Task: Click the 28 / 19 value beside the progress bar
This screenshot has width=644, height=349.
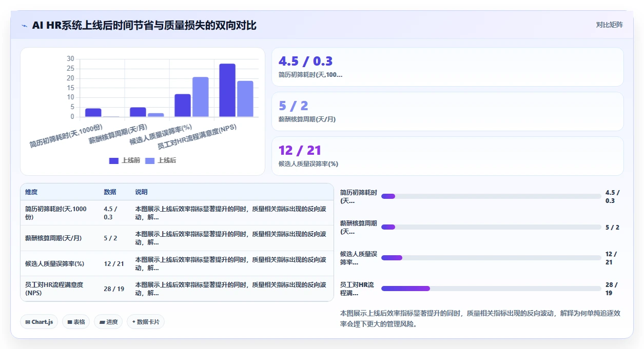Action: coord(612,289)
